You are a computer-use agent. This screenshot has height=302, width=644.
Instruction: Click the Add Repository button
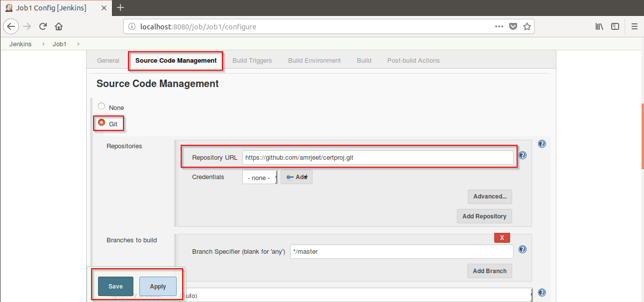484,216
